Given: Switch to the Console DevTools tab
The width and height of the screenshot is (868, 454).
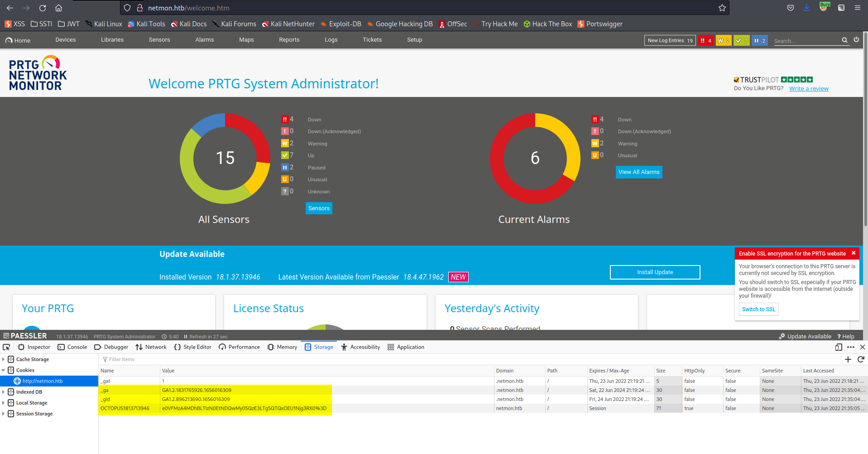Looking at the screenshot, I should click(x=72, y=347).
